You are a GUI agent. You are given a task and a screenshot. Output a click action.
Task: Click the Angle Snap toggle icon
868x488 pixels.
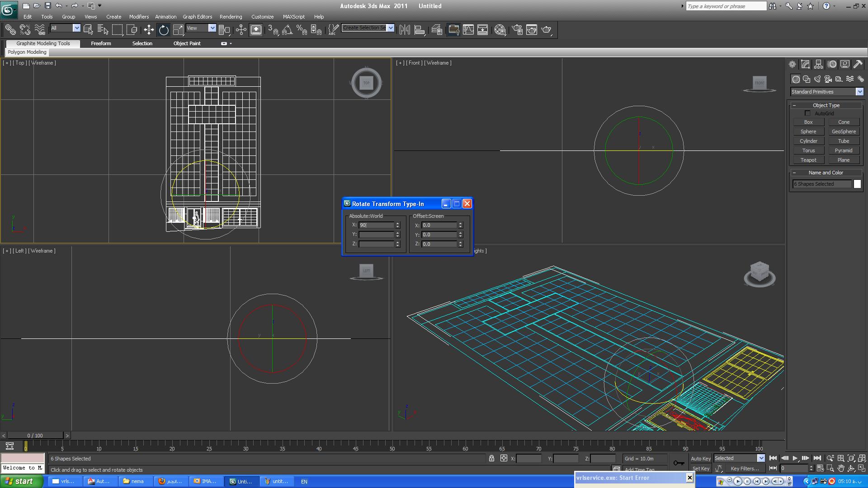click(287, 30)
